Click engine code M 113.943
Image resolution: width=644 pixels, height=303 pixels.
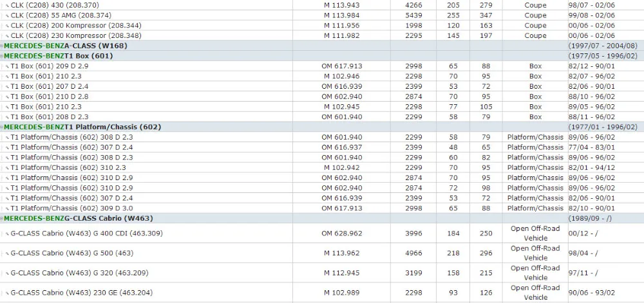click(x=342, y=5)
